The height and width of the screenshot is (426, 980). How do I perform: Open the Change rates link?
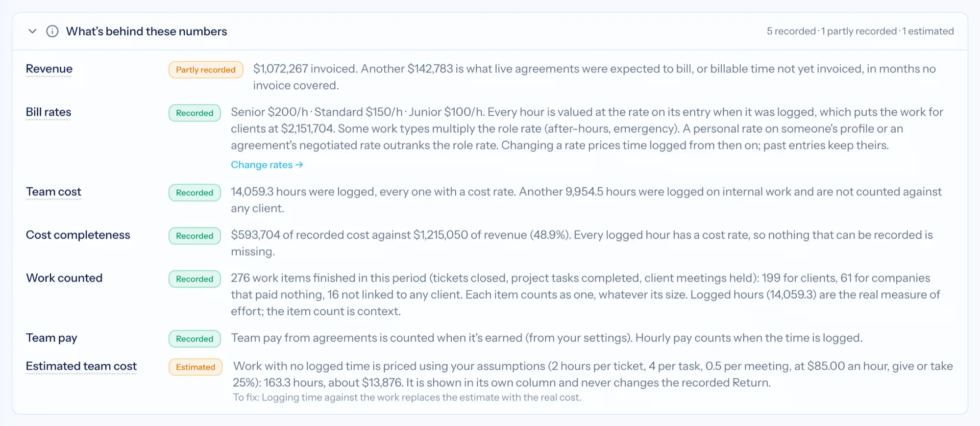267,165
